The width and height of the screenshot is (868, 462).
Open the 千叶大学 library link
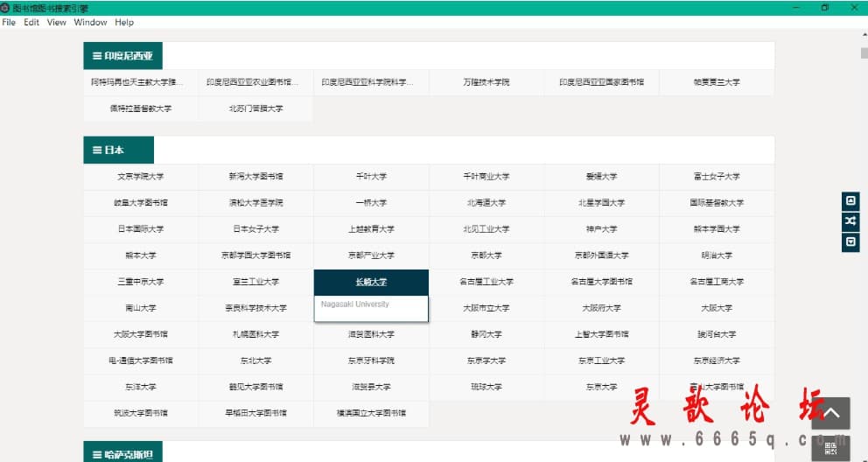point(372,177)
